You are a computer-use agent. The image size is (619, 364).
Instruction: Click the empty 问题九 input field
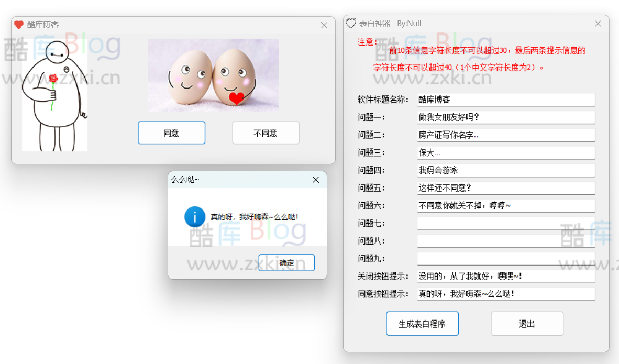506,258
